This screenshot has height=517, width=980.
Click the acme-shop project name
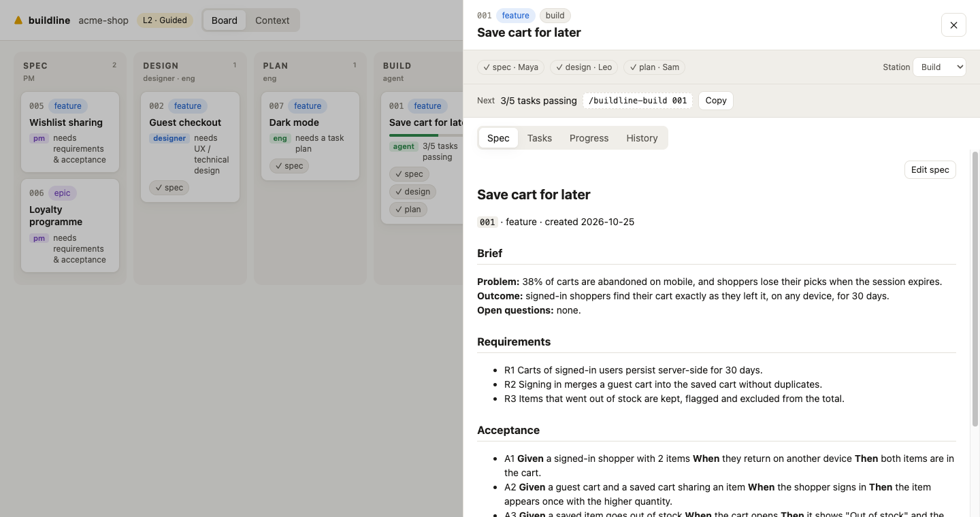point(103,20)
